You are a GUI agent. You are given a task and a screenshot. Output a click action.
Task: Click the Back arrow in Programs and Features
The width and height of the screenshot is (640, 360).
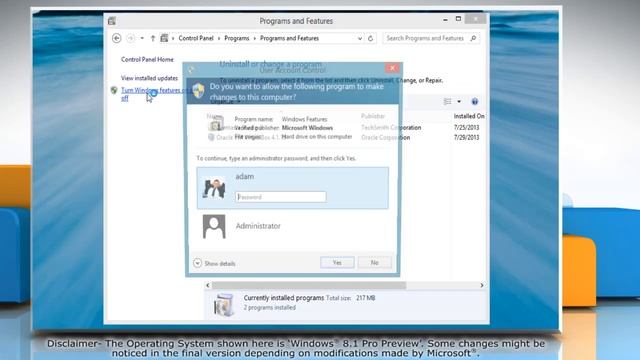(x=117, y=38)
